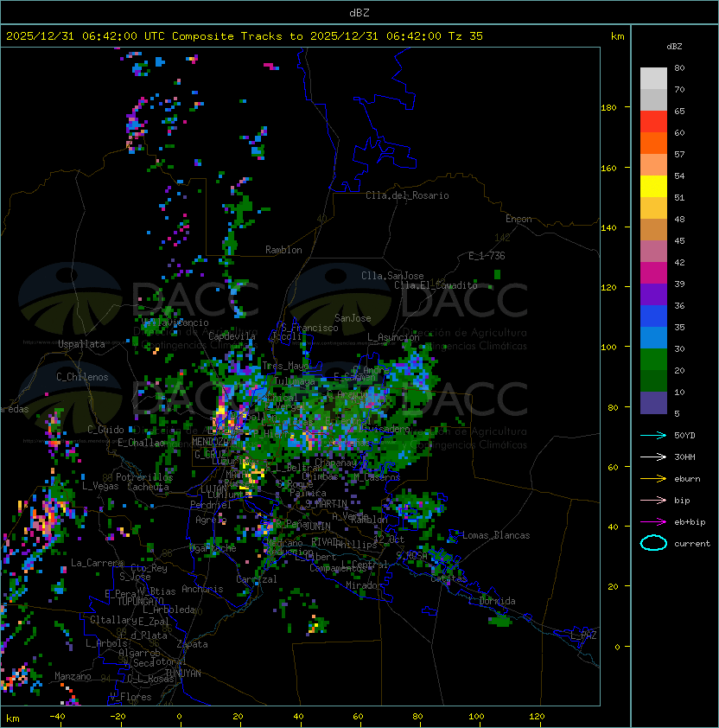
Task: Select the red swatch between 65 and 60
Action: pyautogui.click(x=653, y=122)
